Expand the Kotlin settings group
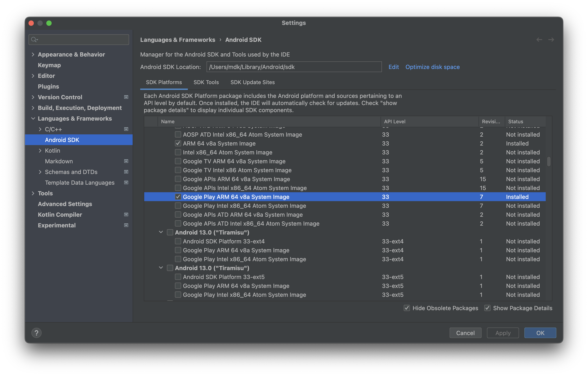 pyautogui.click(x=40, y=150)
